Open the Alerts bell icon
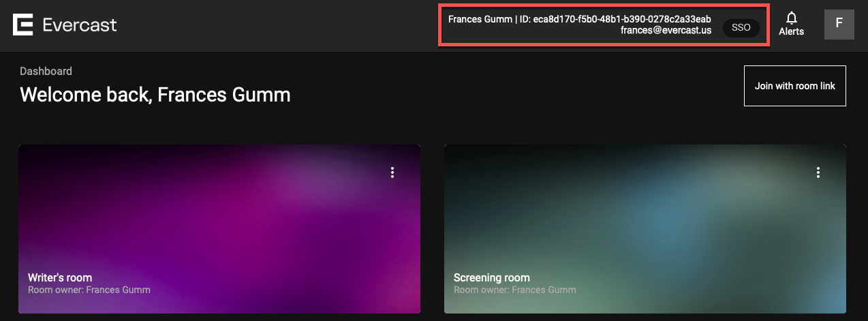The width and height of the screenshot is (868, 321). coord(792,18)
